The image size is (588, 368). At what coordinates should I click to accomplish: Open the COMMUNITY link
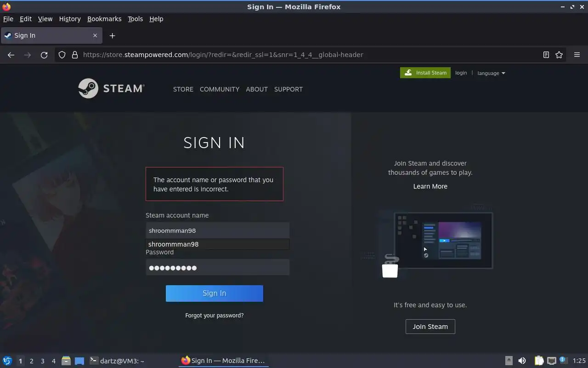point(220,89)
